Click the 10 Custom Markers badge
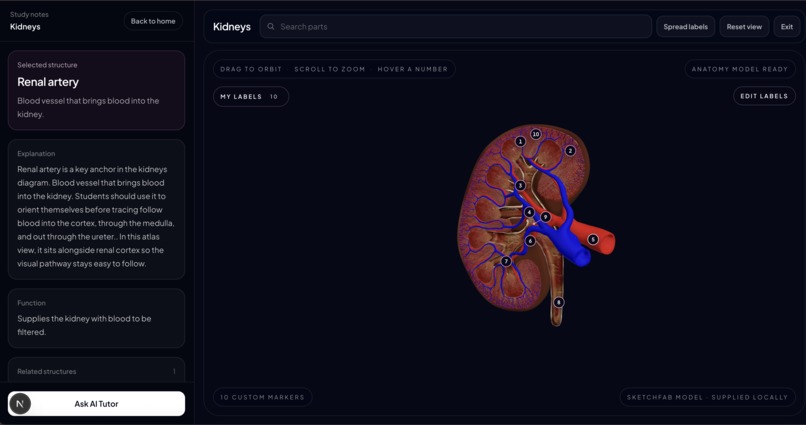Viewport: 806px width, 425px height. tap(262, 397)
